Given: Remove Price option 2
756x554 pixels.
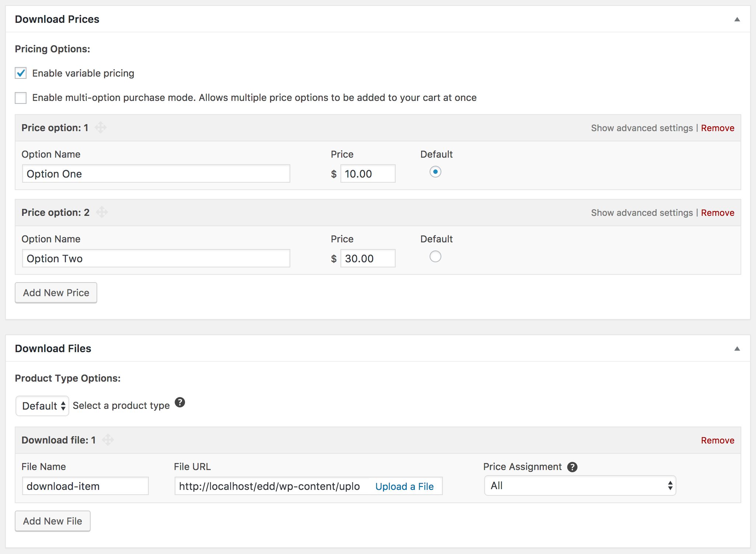Looking at the screenshot, I should click(718, 213).
